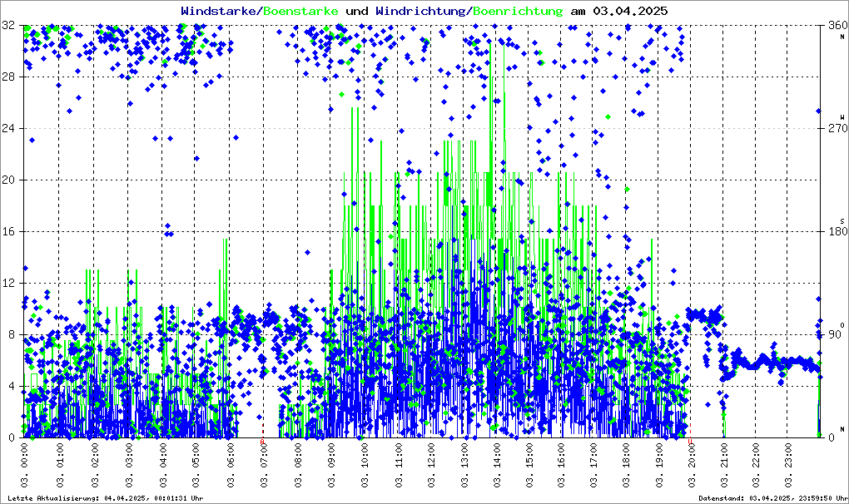Viewport: 849px width, 504px height.
Task: Click the '360' degree axis label
Action: tap(837, 25)
